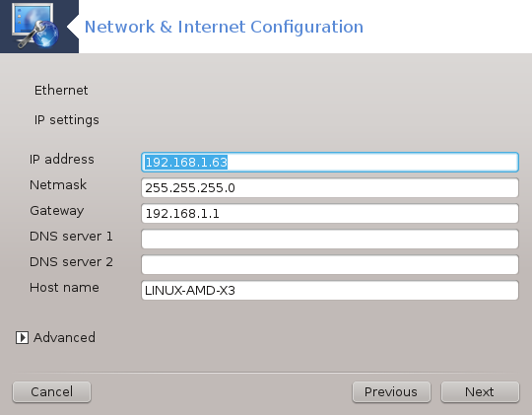Click the DNS server 1 label
Screen dimensions: 532x415
pyautogui.click(x=71, y=237)
